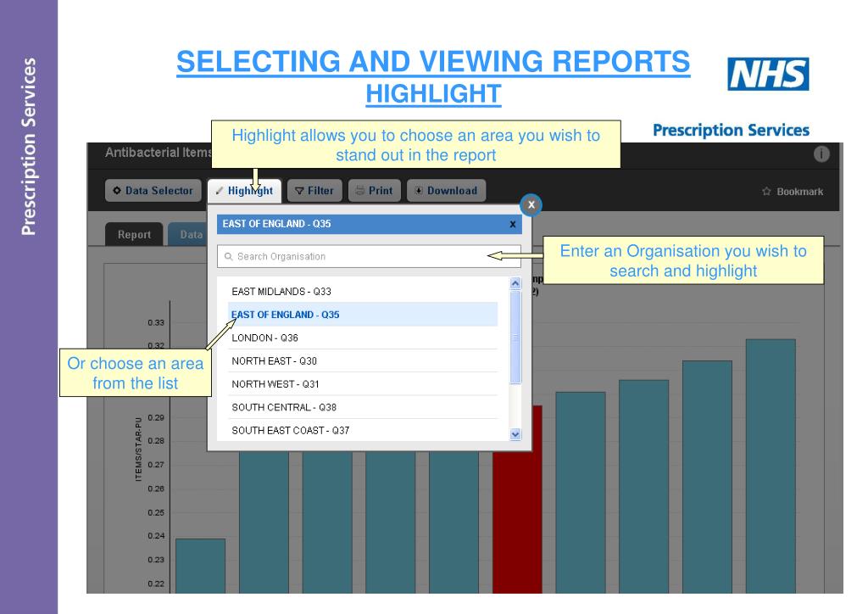
Task: Open the Filter options
Action: click(314, 191)
